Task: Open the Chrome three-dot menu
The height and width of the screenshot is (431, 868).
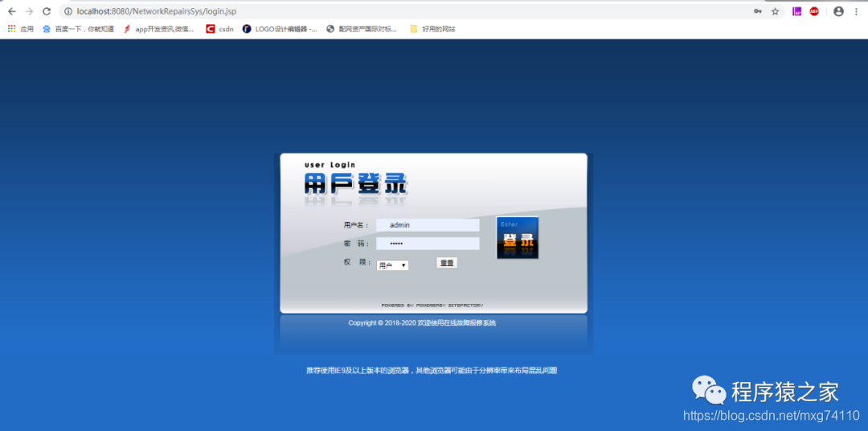Action: 857,11
